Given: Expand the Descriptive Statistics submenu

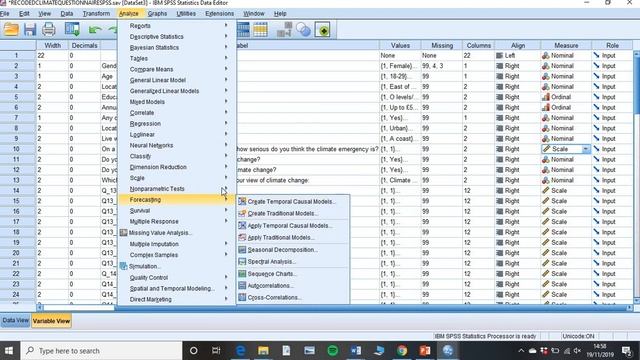Looking at the screenshot, I should pos(177,37).
